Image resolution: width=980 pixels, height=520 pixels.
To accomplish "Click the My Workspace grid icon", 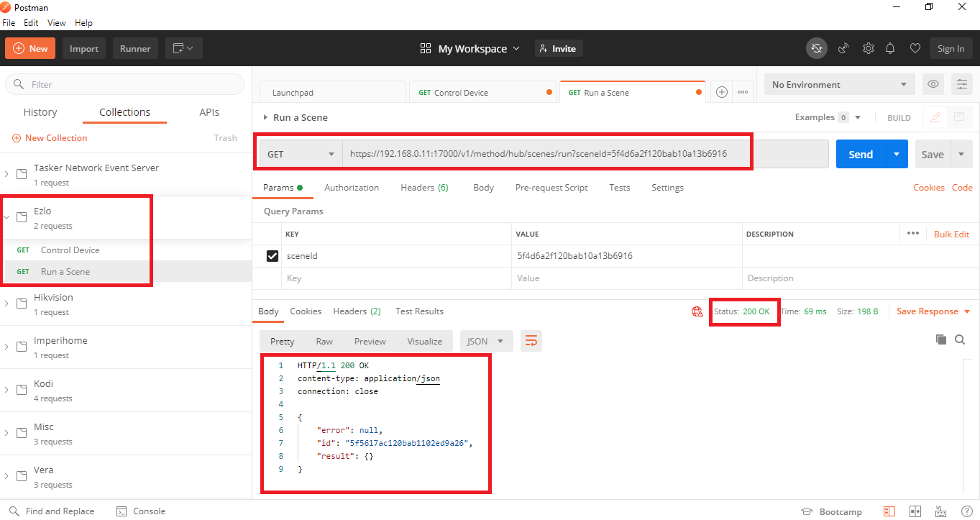I will (x=426, y=48).
